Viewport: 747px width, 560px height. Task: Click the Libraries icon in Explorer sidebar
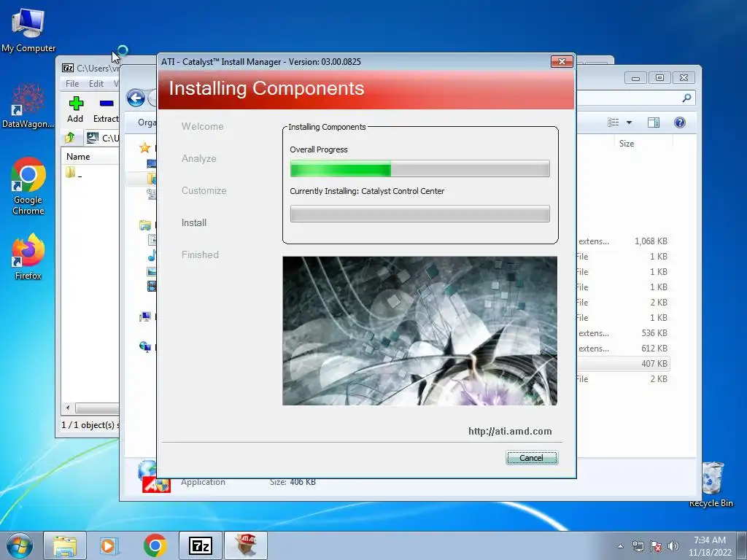[145, 225]
